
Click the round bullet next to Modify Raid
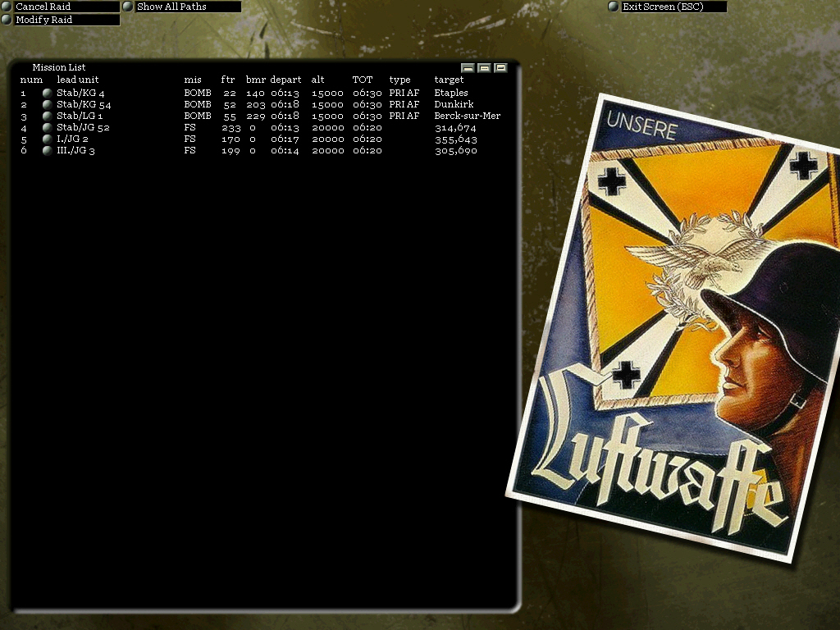point(7,20)
